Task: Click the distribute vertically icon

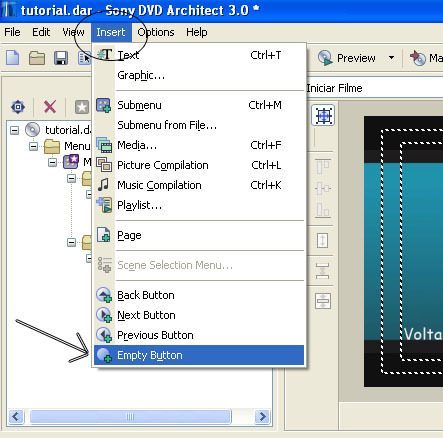Action: point(322,270)
